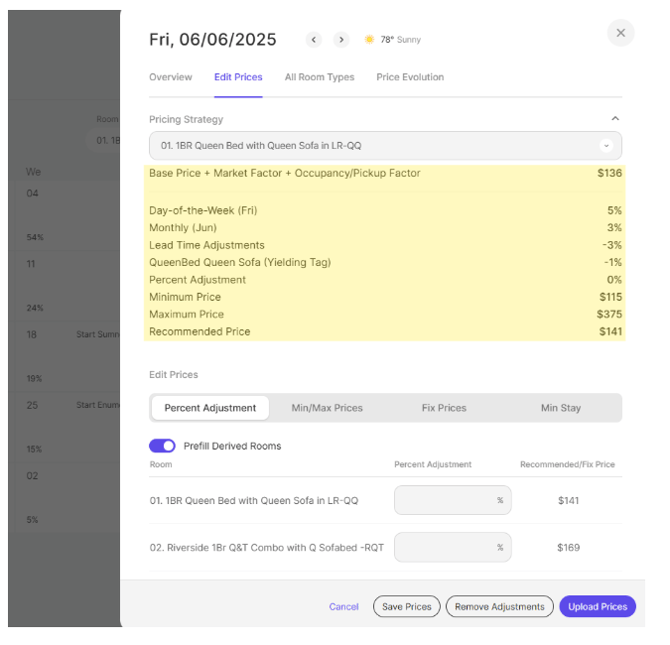Viewport: 670px width, 645px height.
Task: Collapse the Pricing Strategy section
Action: click(x=615, y=119)
